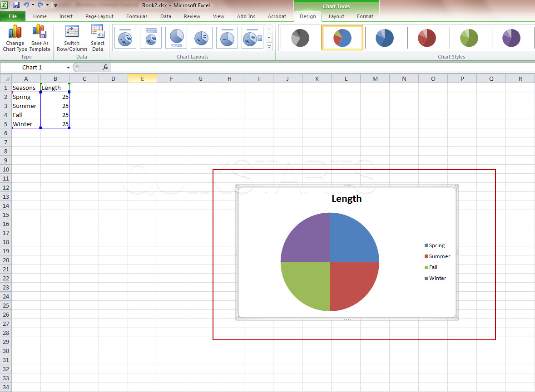Click the chart title Length
Image resolution: width=535 pixels, height=392 pixels.
347,199
